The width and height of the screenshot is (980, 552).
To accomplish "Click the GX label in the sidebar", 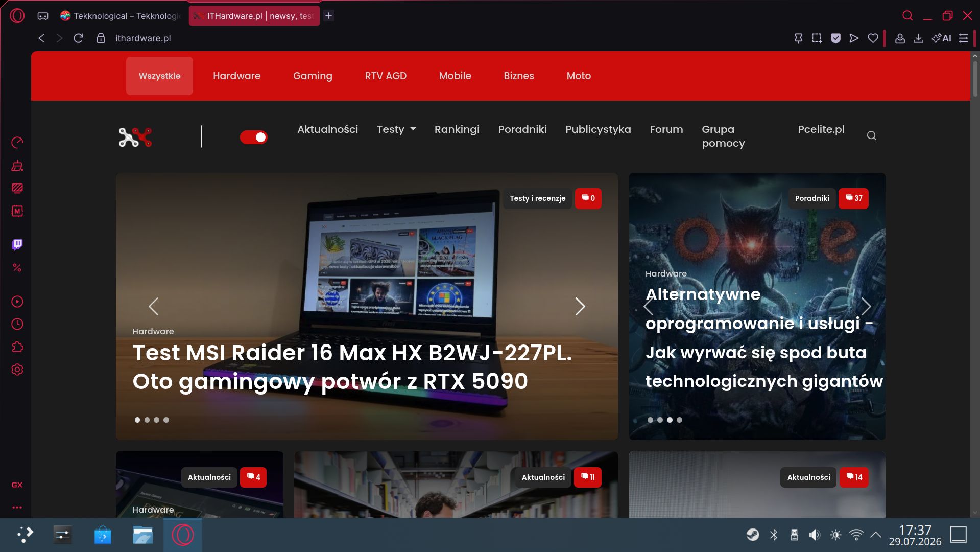I will coord(17,485).
